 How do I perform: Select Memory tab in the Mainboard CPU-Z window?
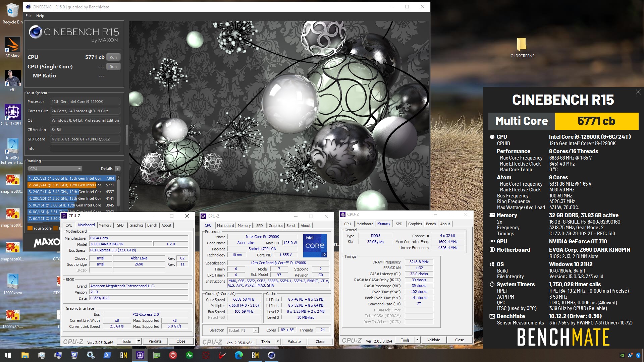[105, 225]
